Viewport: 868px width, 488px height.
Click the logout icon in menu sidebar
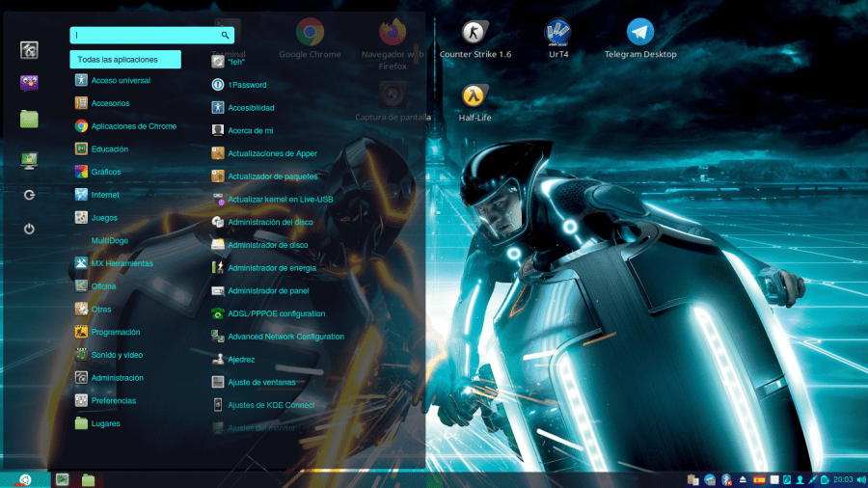[29, 194]
